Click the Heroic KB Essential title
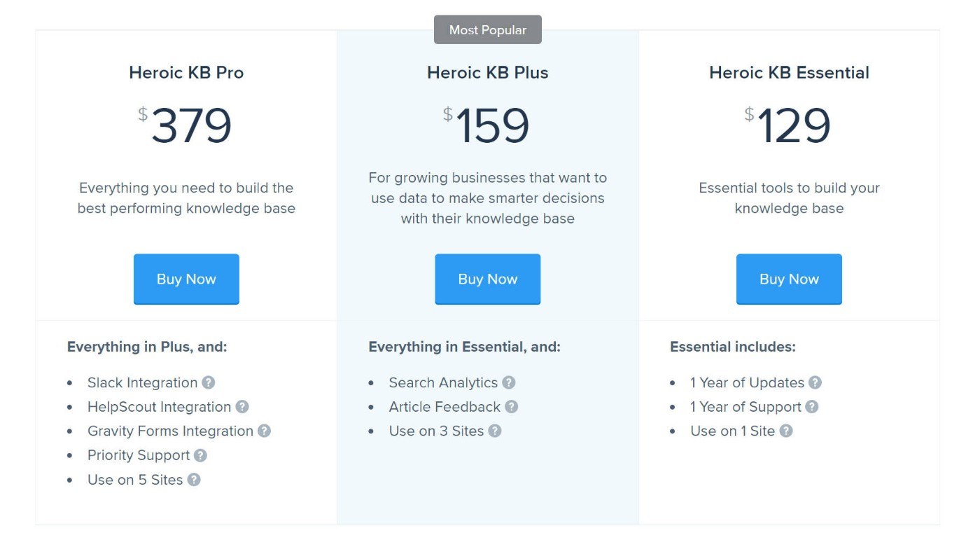Image resolution: width=980 pixels, height=540 pixels. click(x=789, y=72)
